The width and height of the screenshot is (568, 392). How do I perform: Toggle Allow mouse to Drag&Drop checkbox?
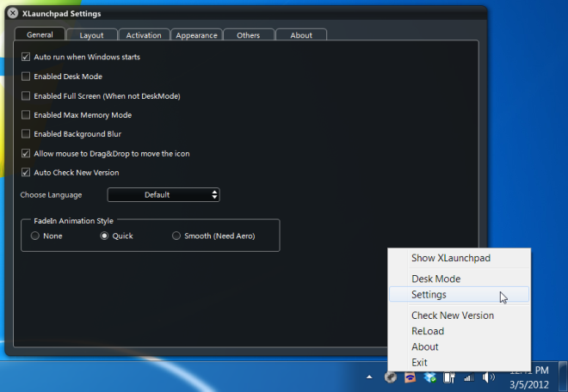click(x=26, y=154)
